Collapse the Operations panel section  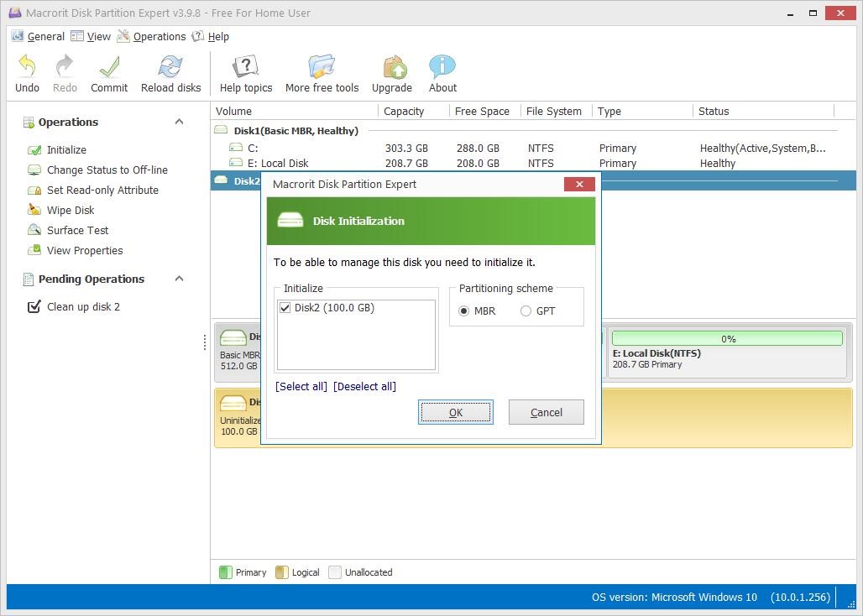179,122
